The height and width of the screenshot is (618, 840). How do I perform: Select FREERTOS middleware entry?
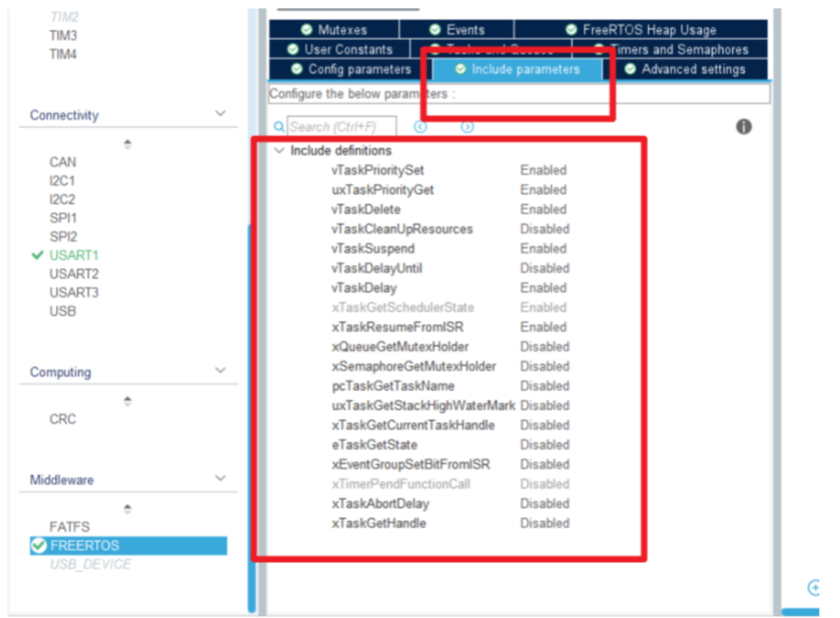coord(129,545)
